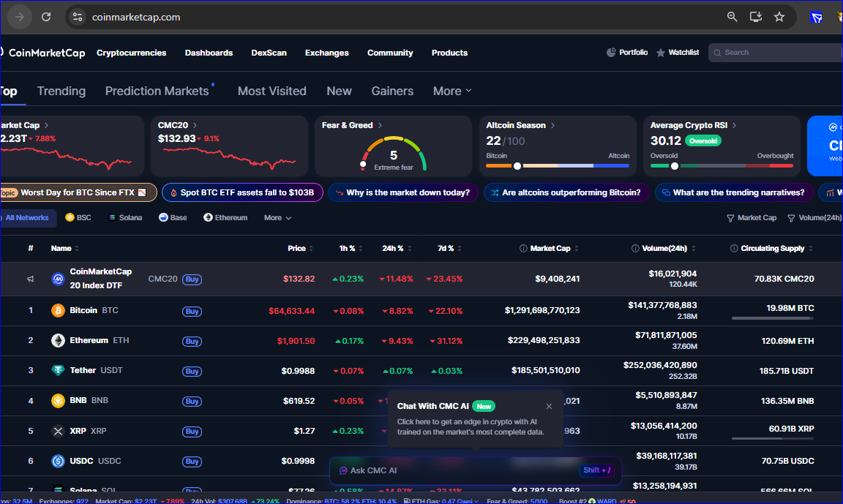Sort by the Name column header
Viewport: 843px width, 504px height.
64,248
